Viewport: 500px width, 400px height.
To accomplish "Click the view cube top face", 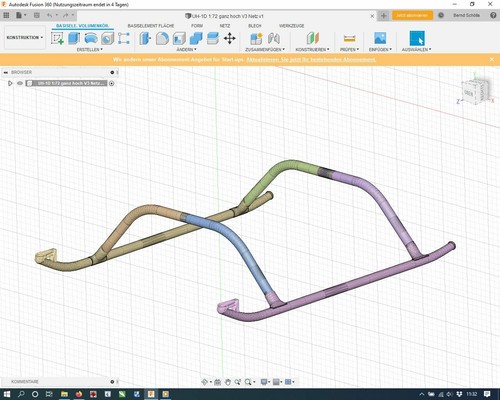I will 468,93.
